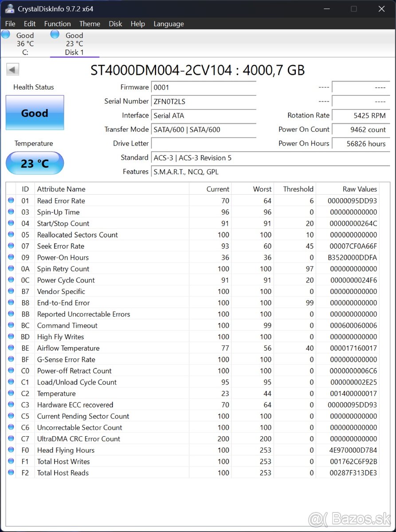Click the blue dot for Current Pending Sector Count
Image resolution: width=396 pixels, height=532 pixels.
11,416
